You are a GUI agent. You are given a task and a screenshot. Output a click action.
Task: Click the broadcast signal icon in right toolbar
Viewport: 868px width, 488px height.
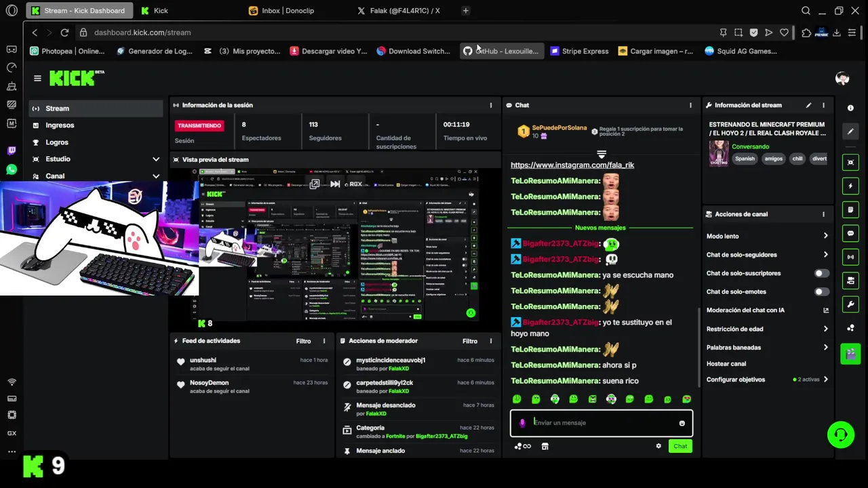(x=850, y=257)
